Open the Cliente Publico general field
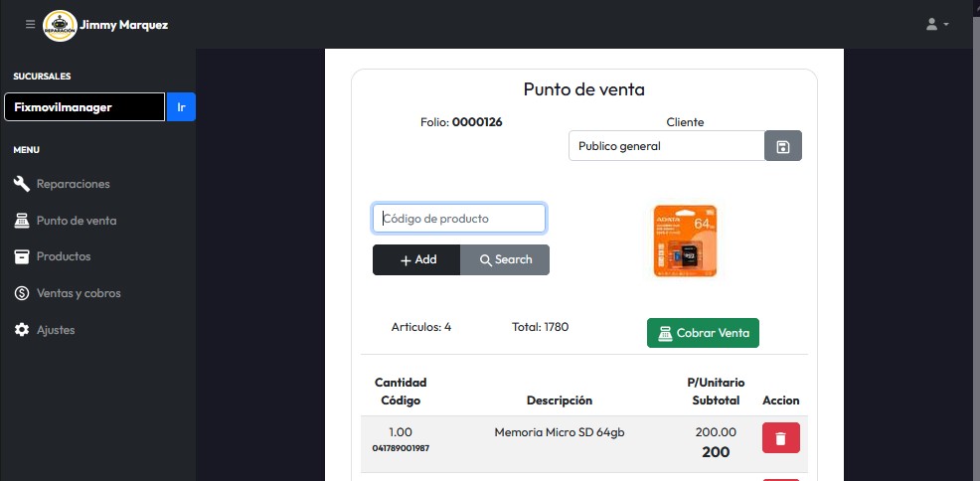The width and height of the screenshot is (980, 481). [x=666, y=146]
